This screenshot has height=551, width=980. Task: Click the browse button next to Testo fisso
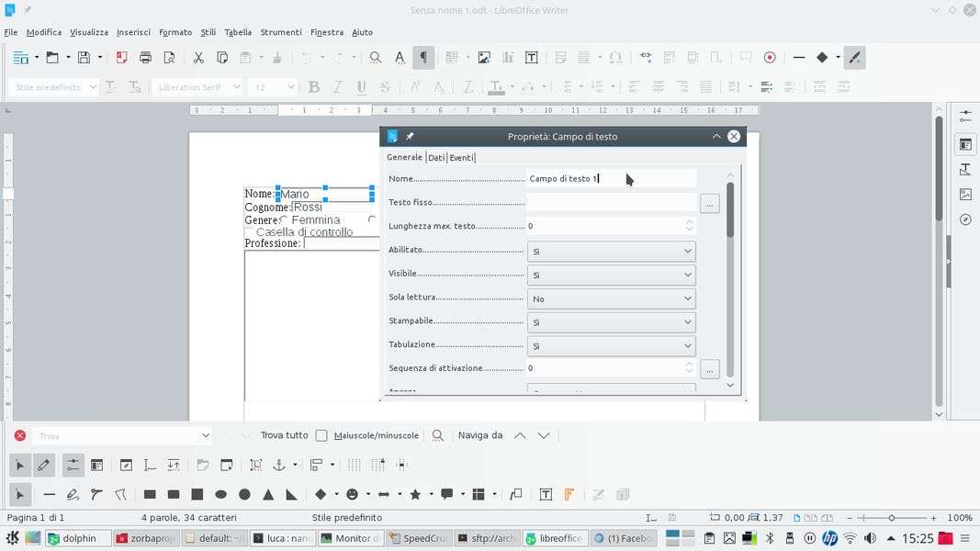(708, 203)
